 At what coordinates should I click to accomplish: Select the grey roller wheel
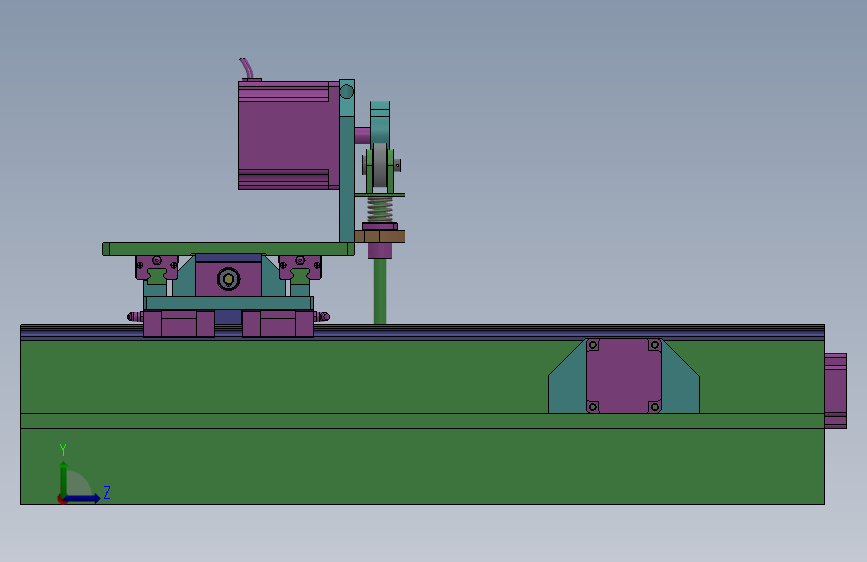click(380, 166)
